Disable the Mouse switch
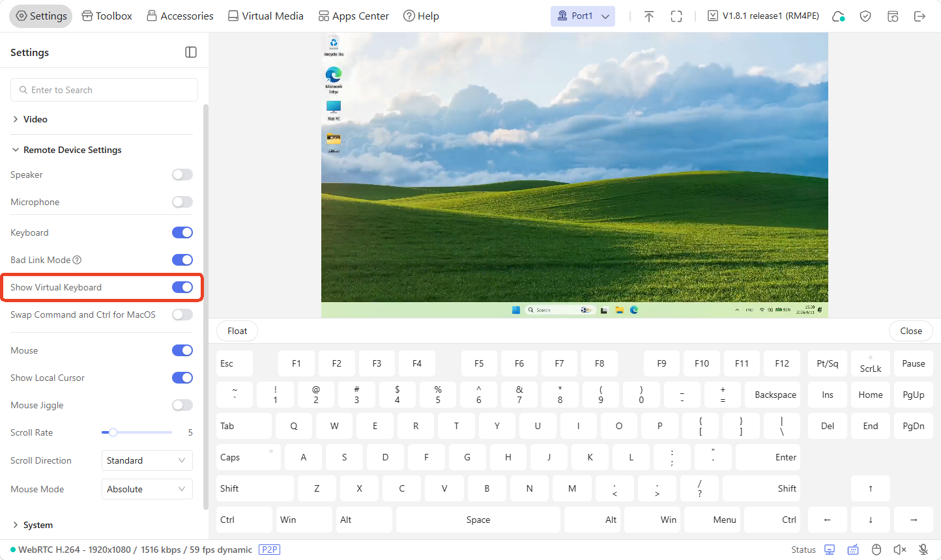The width and height of the screenshot is (941, 560). [x=182, y=350]
